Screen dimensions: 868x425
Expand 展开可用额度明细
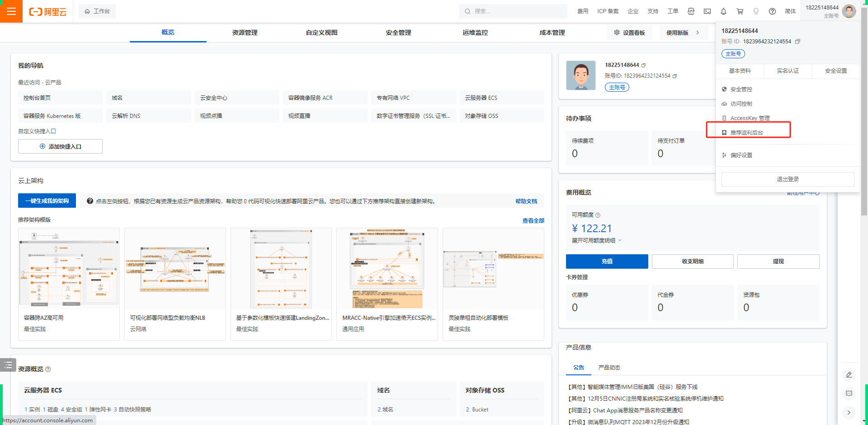point(596,240)
